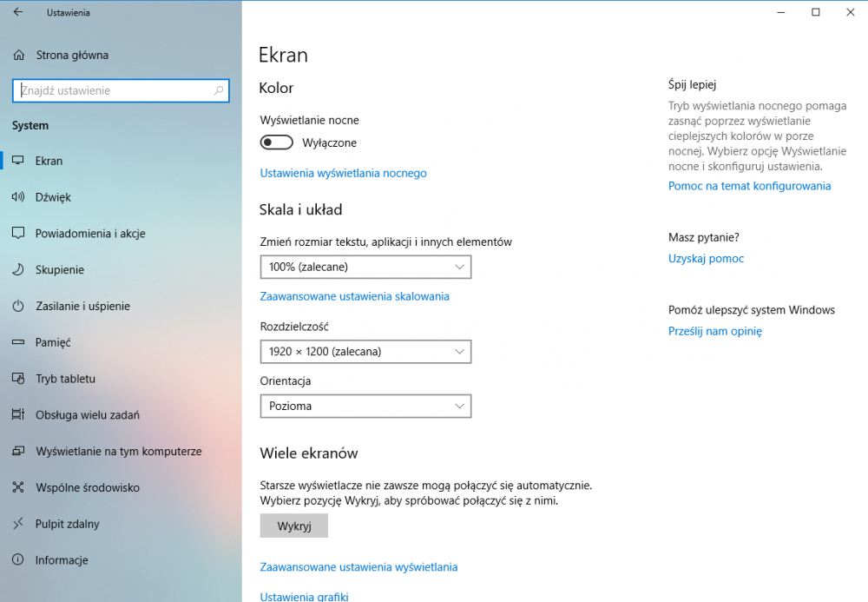The width and height of the screenshot is (868, 602).
Task: Select Tryb tabletu in the sidebar
Action: point(121,379)
